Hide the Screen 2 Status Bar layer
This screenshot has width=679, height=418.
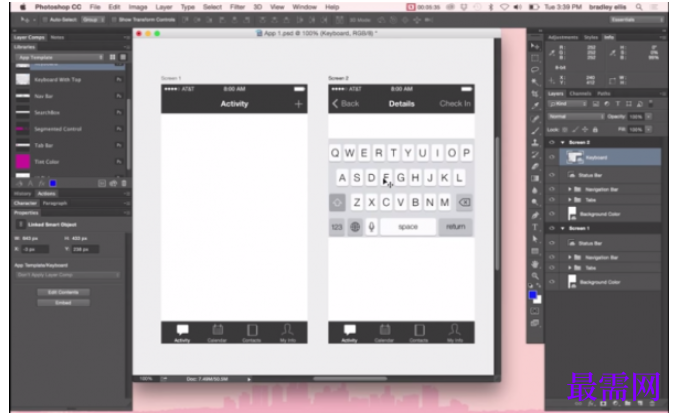point(552,175)
